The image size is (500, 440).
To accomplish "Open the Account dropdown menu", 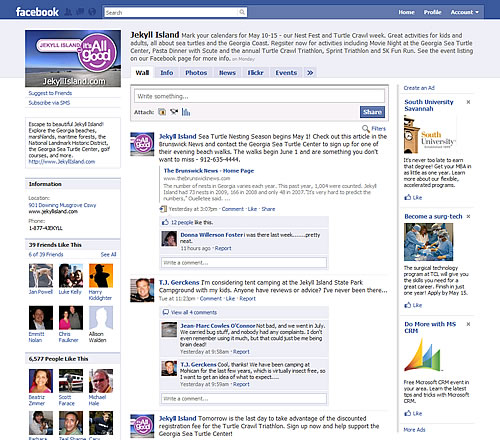I will (x=465, y=12).
